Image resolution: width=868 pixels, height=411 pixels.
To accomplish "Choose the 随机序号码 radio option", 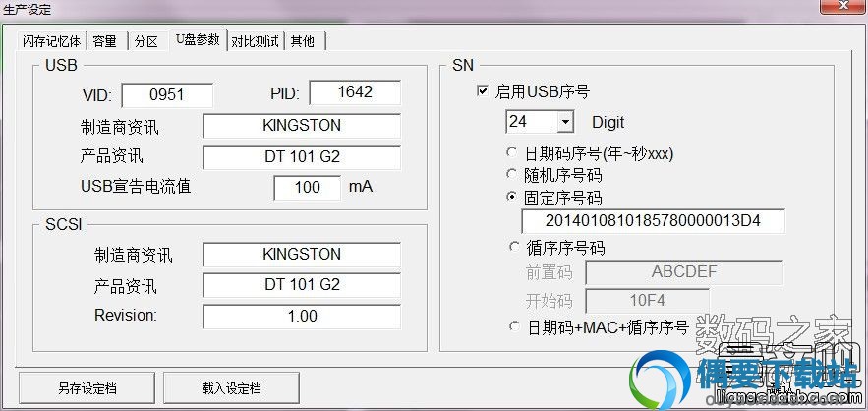I will coord(511,174).
